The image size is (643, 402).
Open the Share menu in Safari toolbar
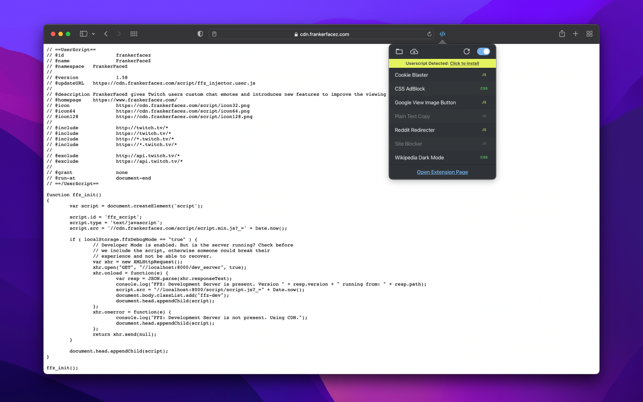pyautogui.click(x=562, y=34)
